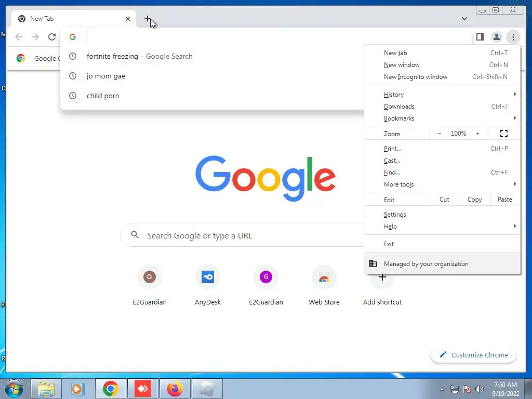Expand the More tools submenu
This screenshot has width=532, height=399.
tap(443, 184)
